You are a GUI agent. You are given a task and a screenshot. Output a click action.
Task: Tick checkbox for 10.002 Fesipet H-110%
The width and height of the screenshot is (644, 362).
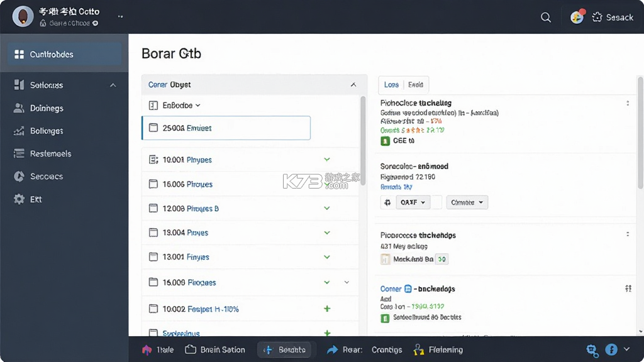click(x=153, y=309)
